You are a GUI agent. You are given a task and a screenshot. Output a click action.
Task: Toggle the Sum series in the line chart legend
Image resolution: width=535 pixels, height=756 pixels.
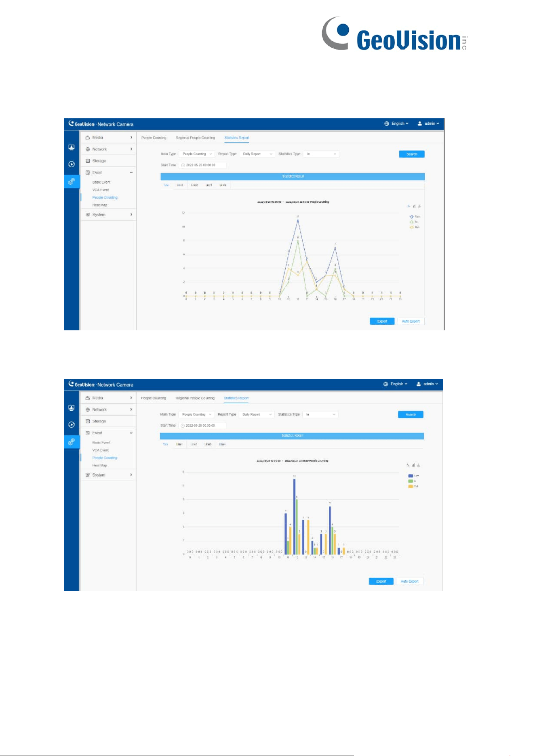415,217
